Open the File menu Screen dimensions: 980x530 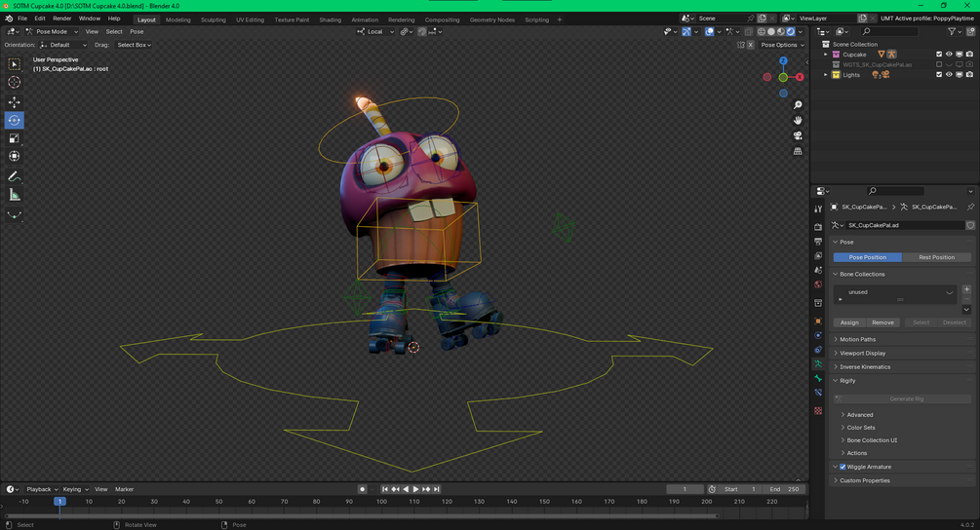coord(22,19)
